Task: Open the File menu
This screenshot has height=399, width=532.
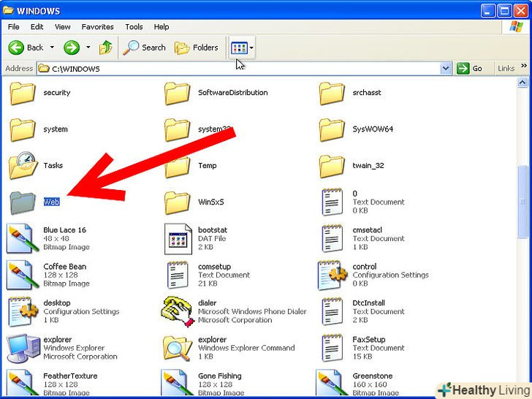Action: point(14,27)
